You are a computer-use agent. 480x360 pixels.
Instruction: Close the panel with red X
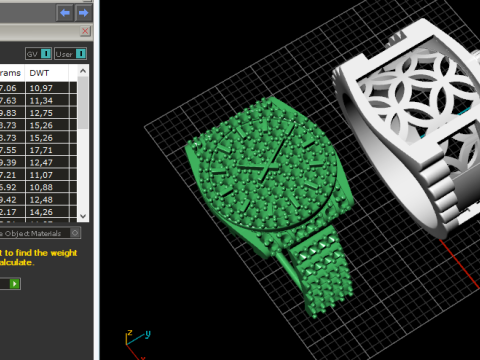pyautogui.click(x=85, y=31)
